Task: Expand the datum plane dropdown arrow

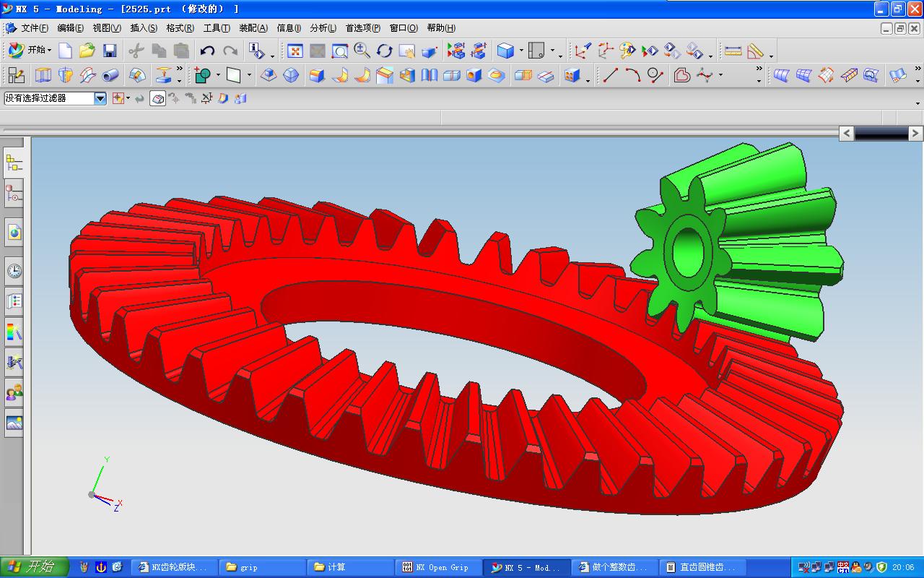Action: point(249,75)
